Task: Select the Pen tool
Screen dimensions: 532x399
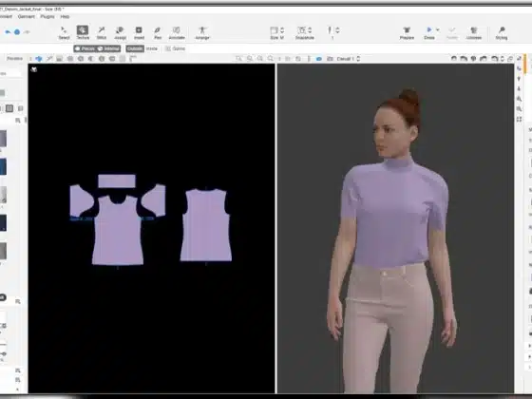Action: pyautogui.click(x=158, y=33)
